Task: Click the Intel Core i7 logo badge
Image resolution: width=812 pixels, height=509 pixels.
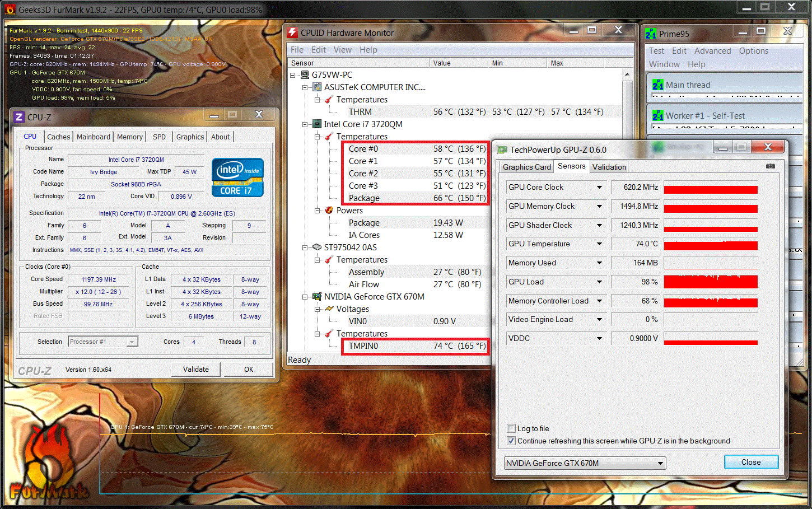Action: click(x=237, y=178)
